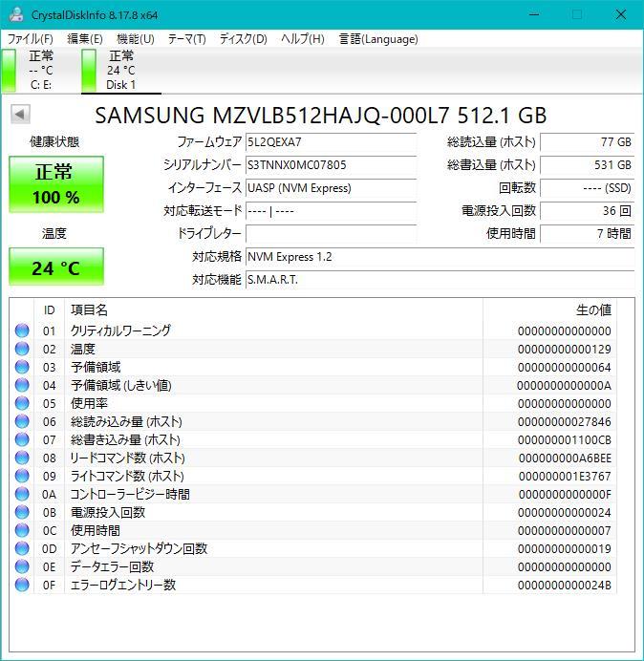Click the raw value 00000001100CB
Viewport: 644px width, 661px height.
tap(565, 439)
